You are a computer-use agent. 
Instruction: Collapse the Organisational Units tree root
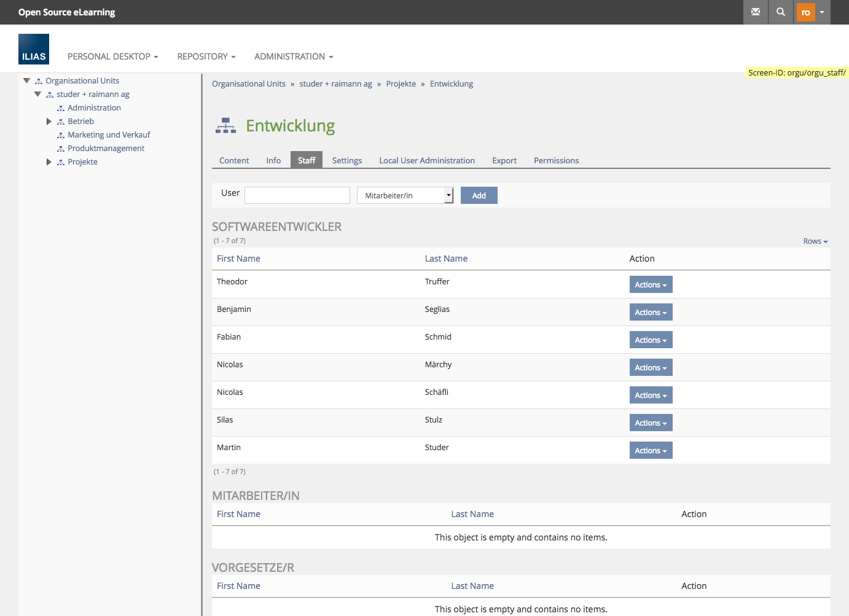point(26,80)
